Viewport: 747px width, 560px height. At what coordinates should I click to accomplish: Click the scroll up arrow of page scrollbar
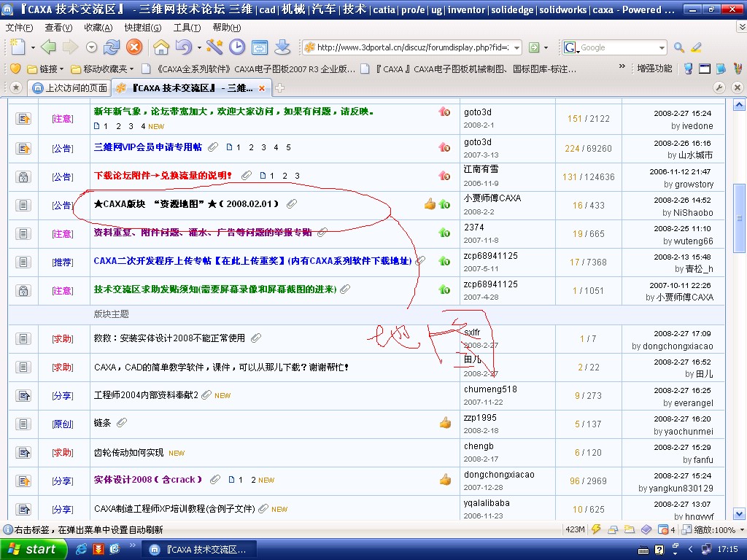click(739, 105)
